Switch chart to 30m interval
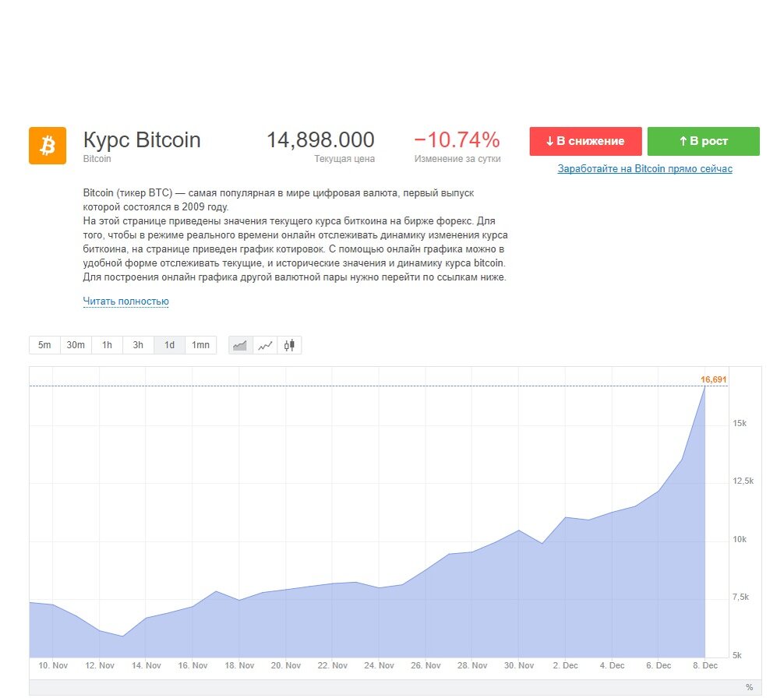The image size is (784, 698). click(x=76, y=345)
